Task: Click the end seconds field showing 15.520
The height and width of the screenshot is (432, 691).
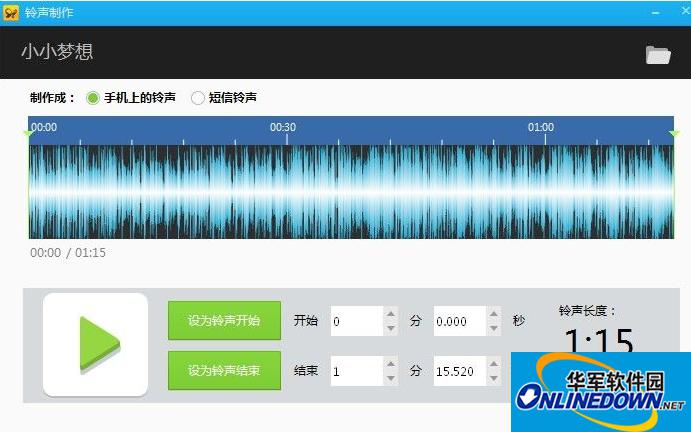Action: click(460, 371)
